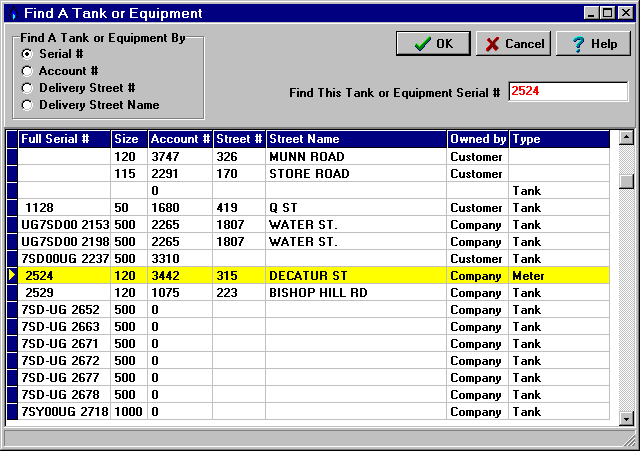Screen dimensions: 640x451
Task: Sort by the Full Serial # column header
Action: coord(64,139)
